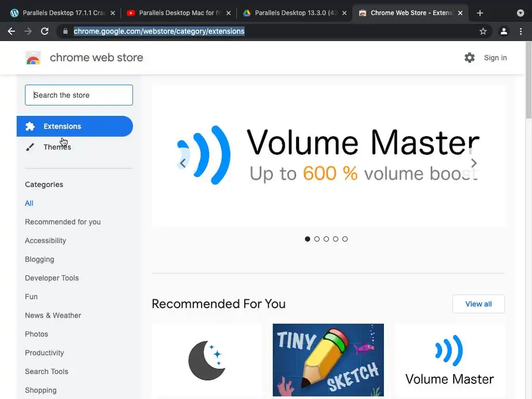Select the Themes sidebar item

[75, 147]
